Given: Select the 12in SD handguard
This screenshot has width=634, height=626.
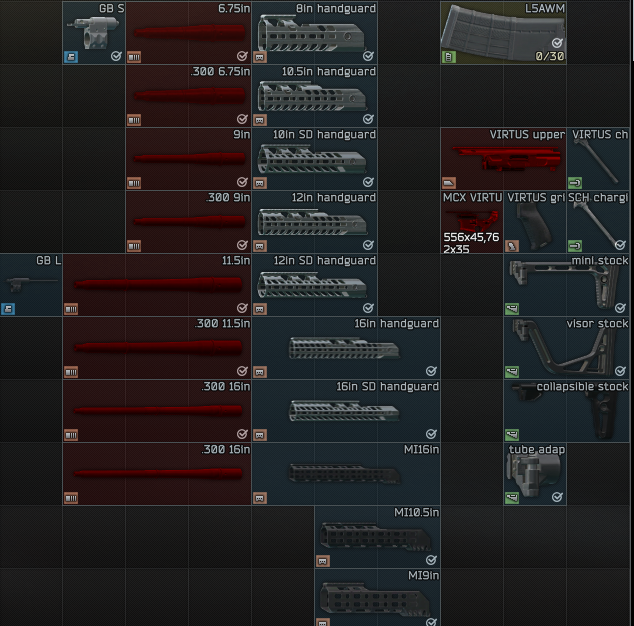Looking at the screenshot, I should (x=315, y=285).
